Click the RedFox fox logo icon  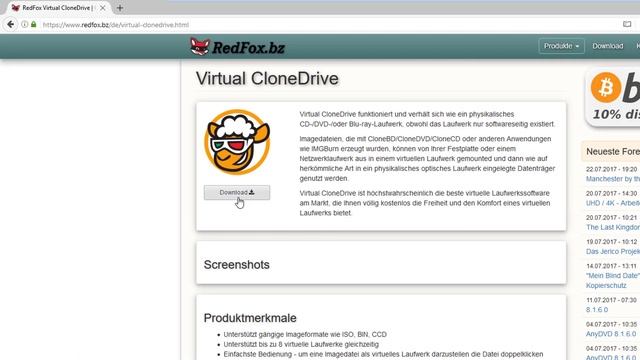[x=200, y=46]
